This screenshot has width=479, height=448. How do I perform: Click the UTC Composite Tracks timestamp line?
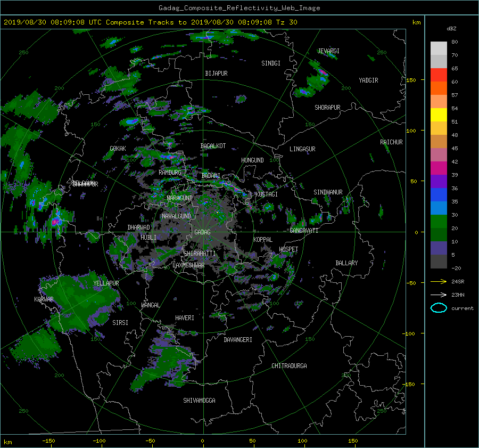(x=150, y=22)
